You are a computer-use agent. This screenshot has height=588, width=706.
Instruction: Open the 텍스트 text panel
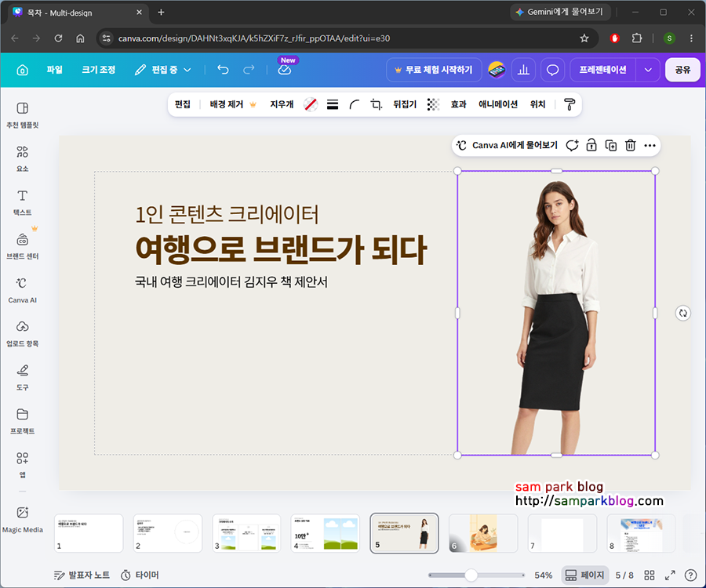23,202
